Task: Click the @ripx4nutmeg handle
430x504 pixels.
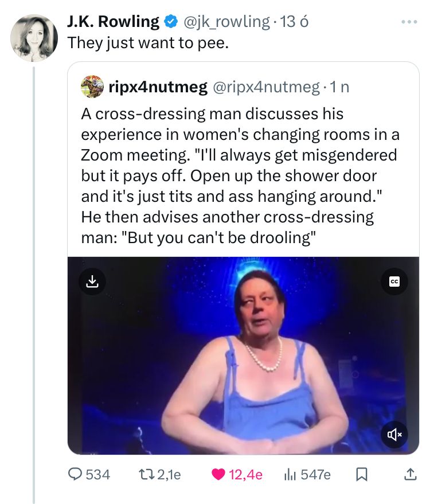Action: [x=266, y=87]
